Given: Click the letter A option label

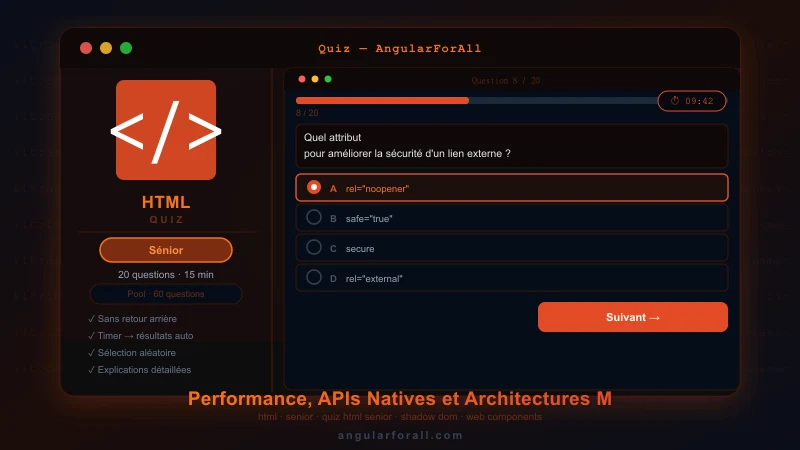Looking at the screenshot, I should coord(333,189).
